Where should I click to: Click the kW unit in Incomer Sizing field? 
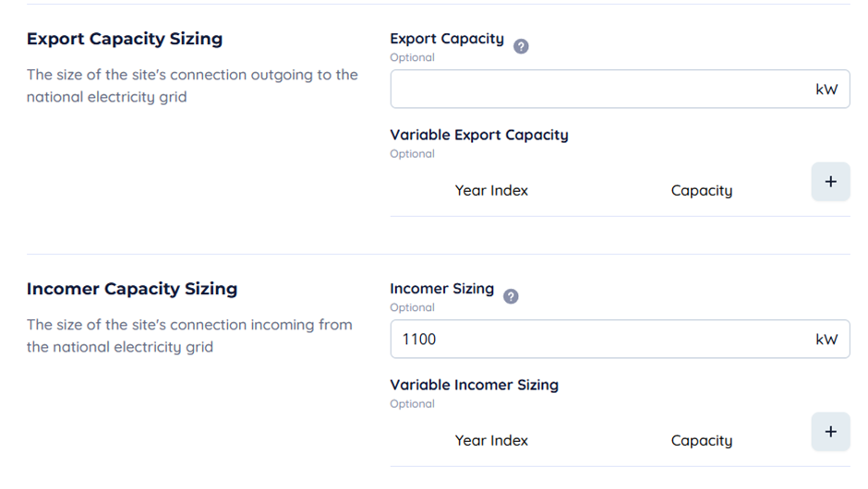tap(826, 340)
